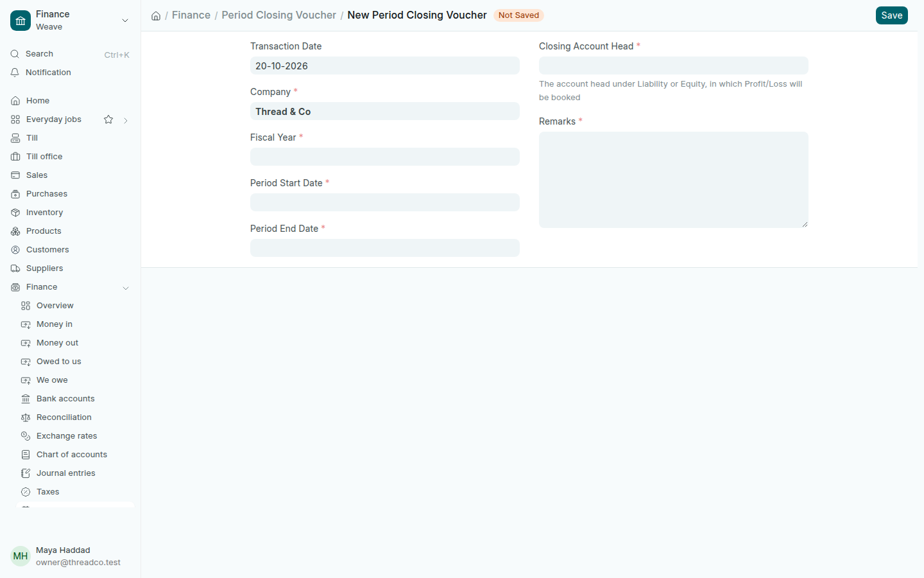Viewport: 924px width, 578px height.
Task: Open the Inventory sidebar item
Action: 70,213
